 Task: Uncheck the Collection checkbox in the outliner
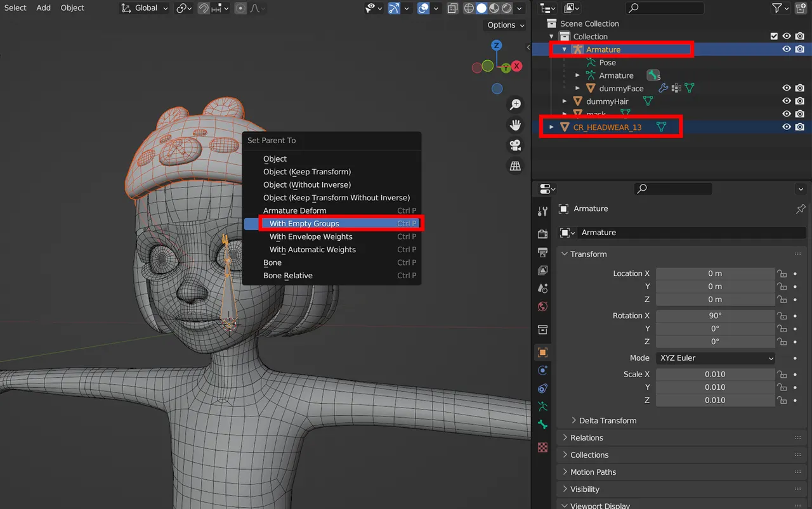click(775, 36)
